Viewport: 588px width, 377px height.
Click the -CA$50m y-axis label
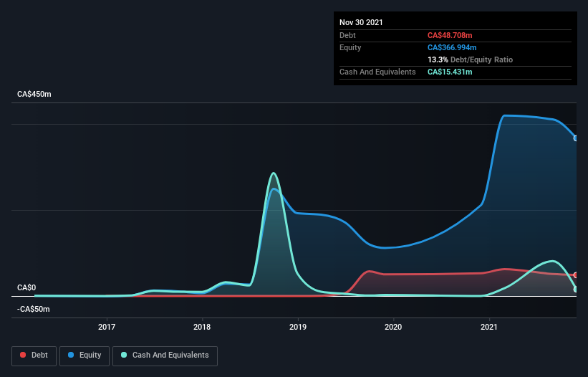[x=34, y=309]
